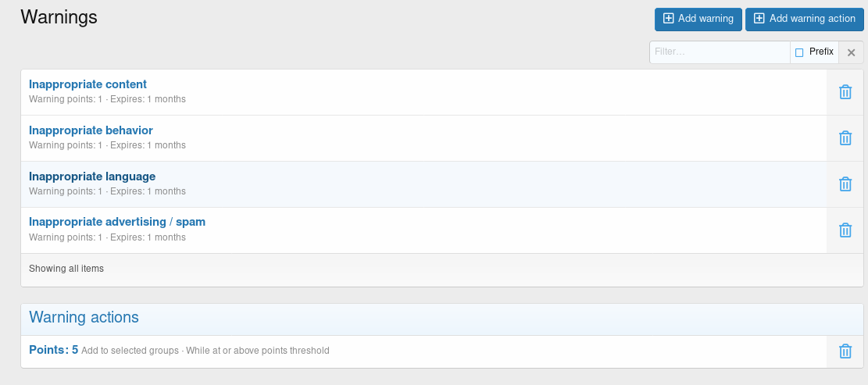868x385 pixels.
Task: Open the Inappropriate advertising / spam warning
Action: [x=117, y=222]
